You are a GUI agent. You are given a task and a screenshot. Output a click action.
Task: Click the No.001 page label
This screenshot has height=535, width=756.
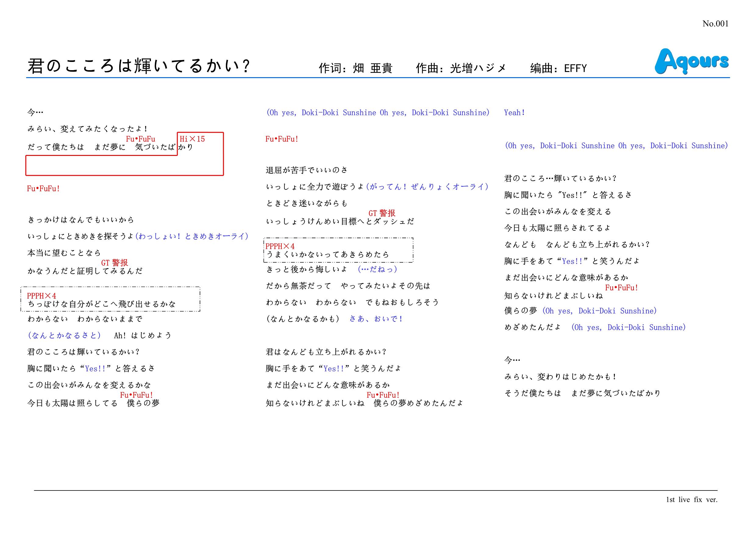715,24
